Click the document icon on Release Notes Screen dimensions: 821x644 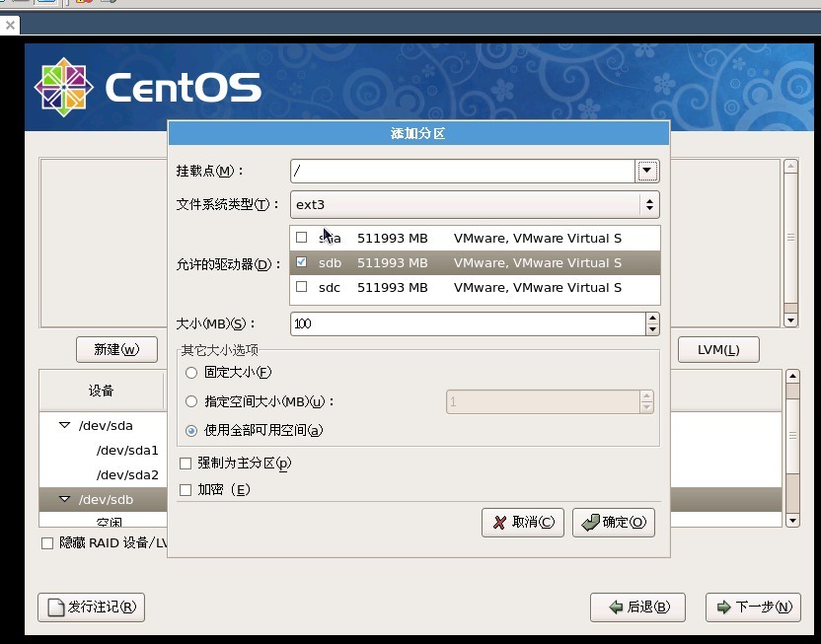[56, 608]
